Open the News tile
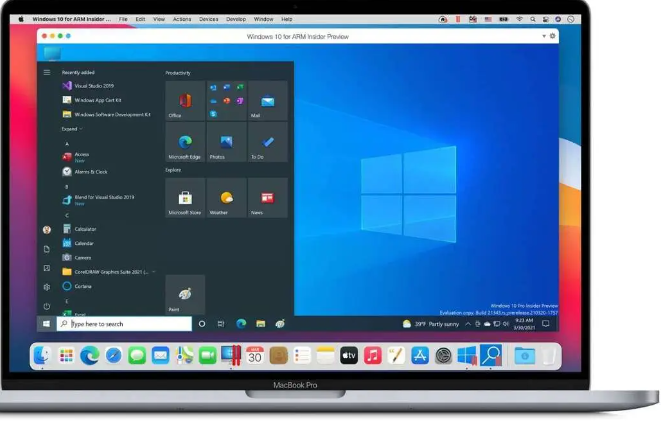Screen dimensions: 662x422 click(268, 197)
